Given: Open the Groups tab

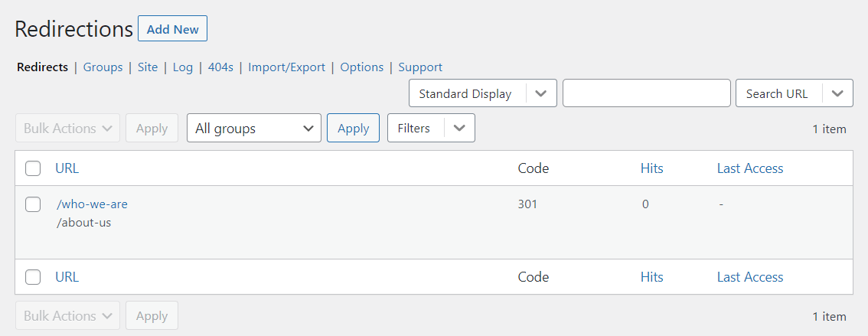Looking at the screenshot, I should click(x=103, y=67).
